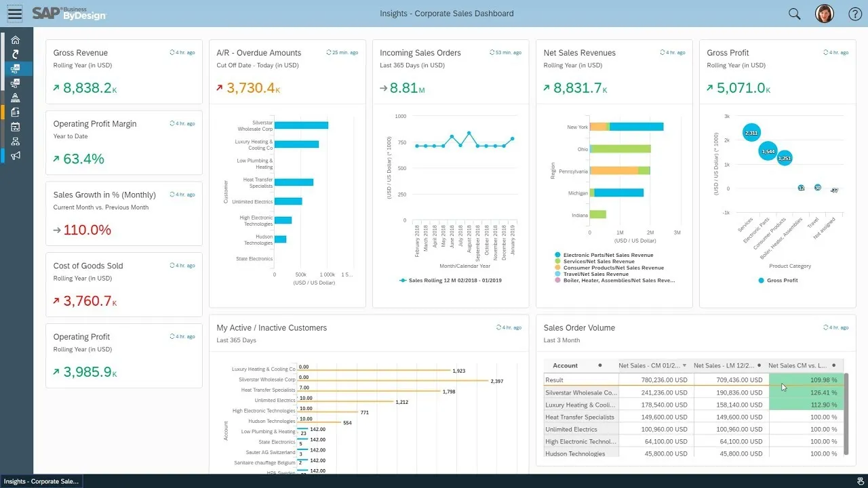
Task: Open the navigation hamburger menu
Action: [x=14, y=14]
